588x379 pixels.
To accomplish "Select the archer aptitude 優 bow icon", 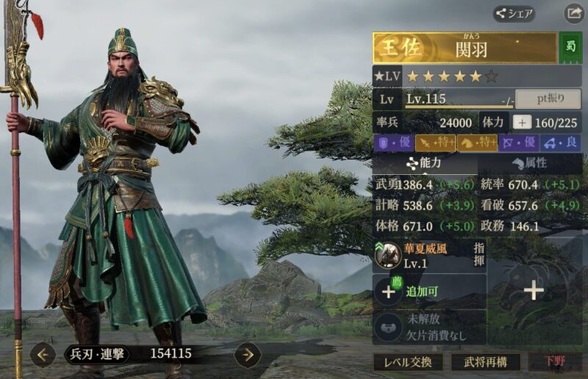I will pos(519,142).
